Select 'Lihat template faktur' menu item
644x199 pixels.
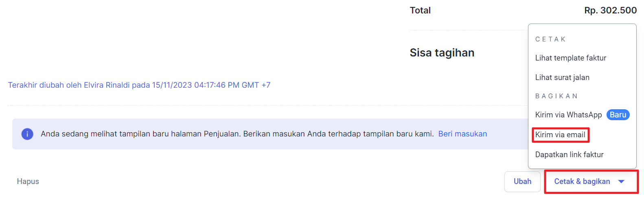pos(571,58)
